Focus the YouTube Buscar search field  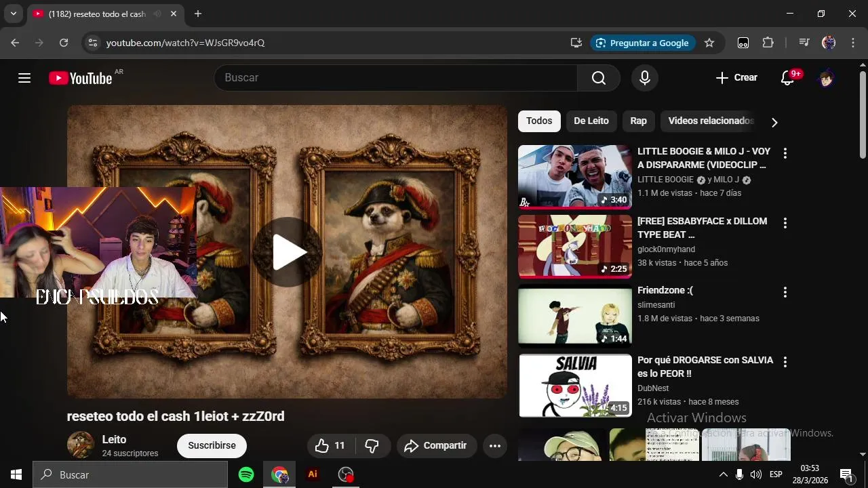(x=396, y=78)
